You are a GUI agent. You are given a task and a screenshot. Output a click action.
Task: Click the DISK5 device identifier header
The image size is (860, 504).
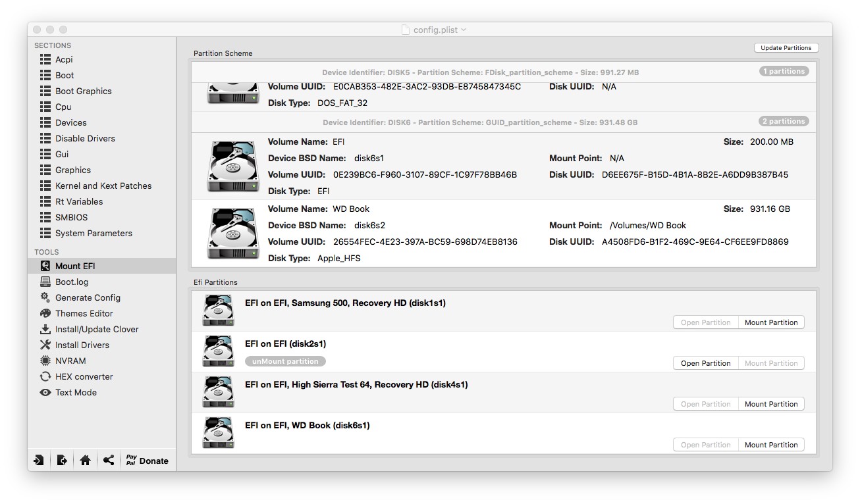pos(481,72)
